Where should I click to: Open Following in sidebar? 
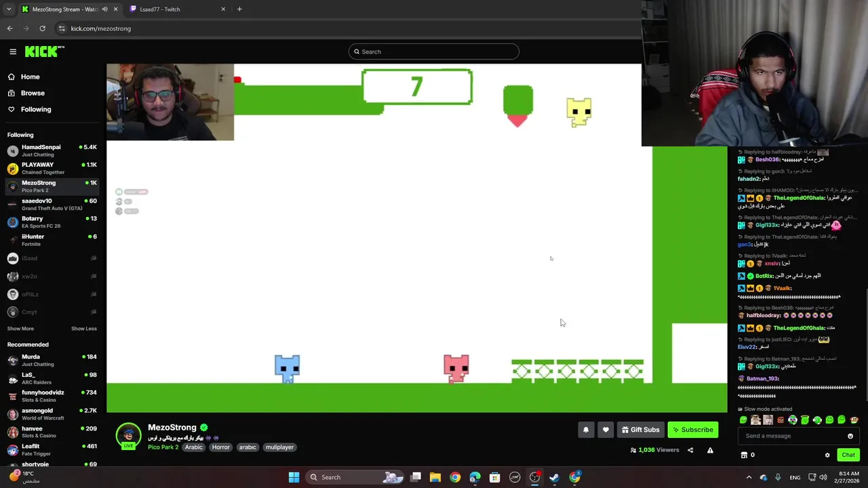point(36,109)
